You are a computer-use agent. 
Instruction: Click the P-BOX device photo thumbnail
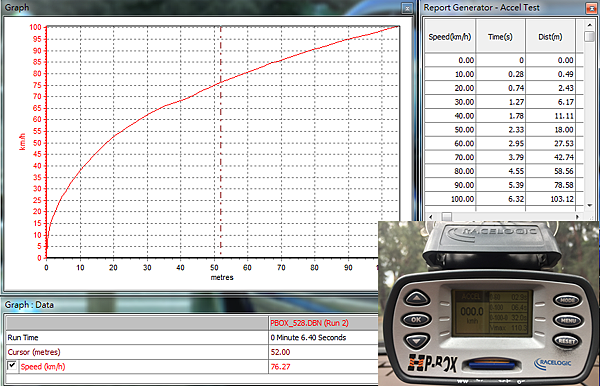click(489, 303)
